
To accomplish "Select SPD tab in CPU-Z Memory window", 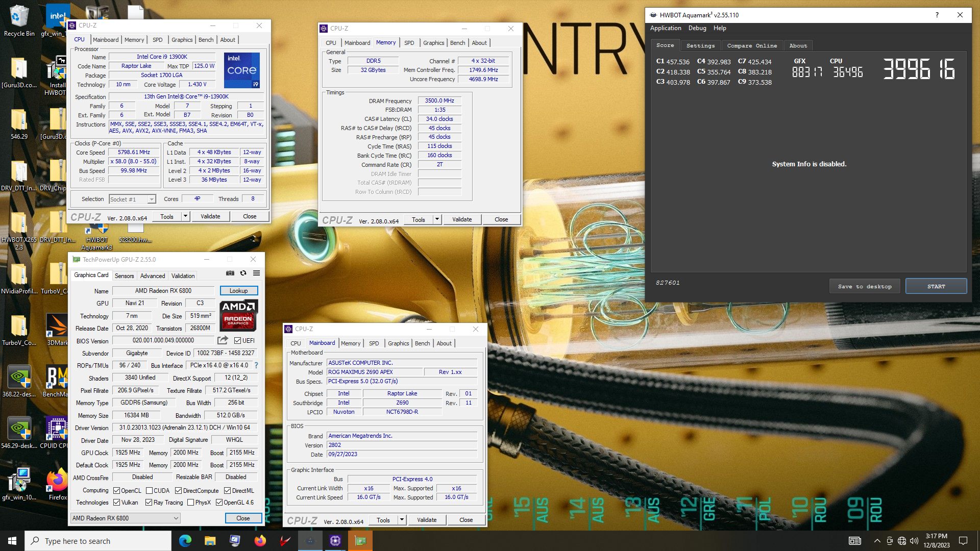I will pyautogui.click(x=409, y=43).
